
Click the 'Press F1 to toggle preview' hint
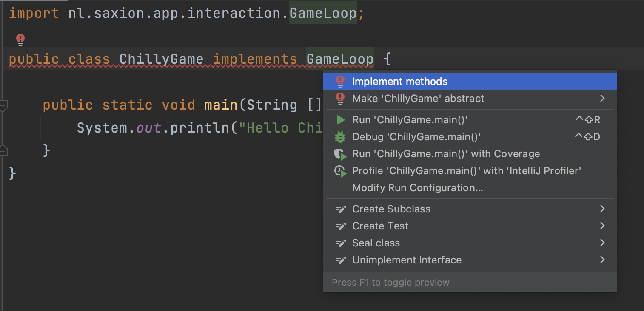(x=390, y=283)
